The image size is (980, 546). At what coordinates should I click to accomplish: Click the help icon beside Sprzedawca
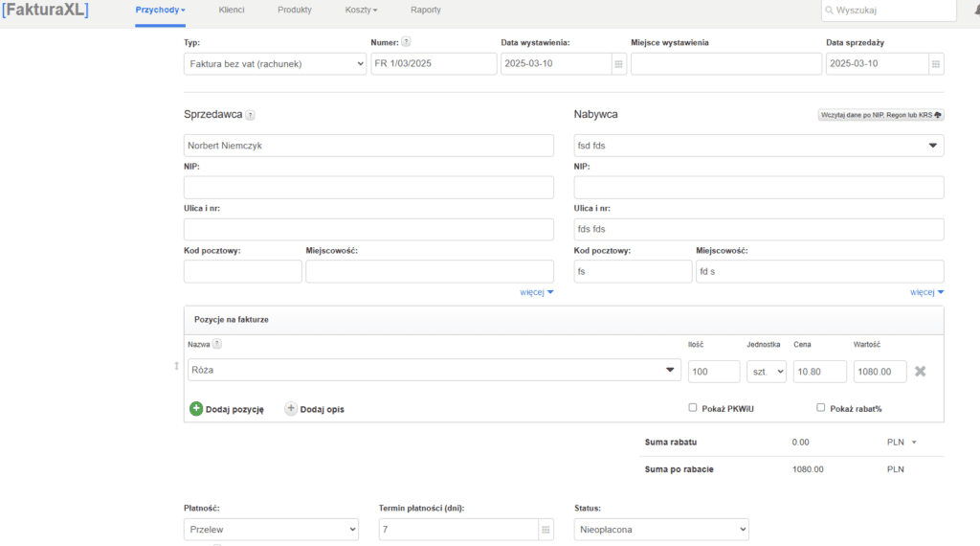coord(251,115)
